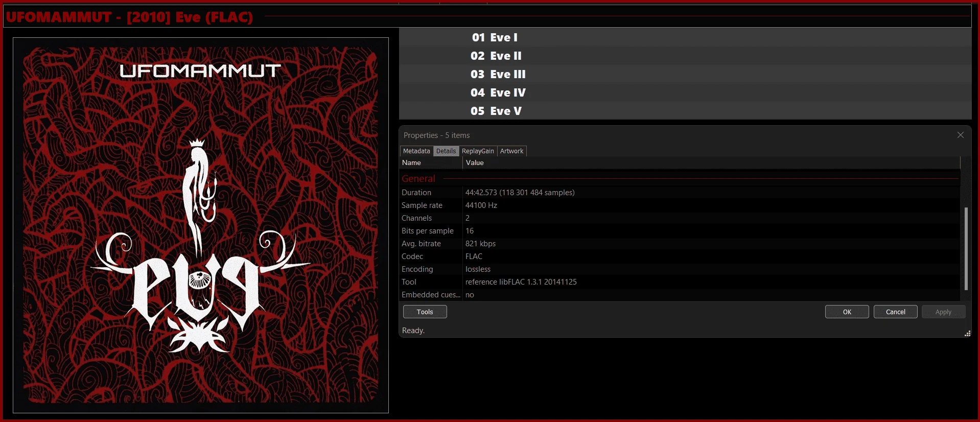980x422 pixels.
Task: Select track 01 Eve I
Action: 685,37
